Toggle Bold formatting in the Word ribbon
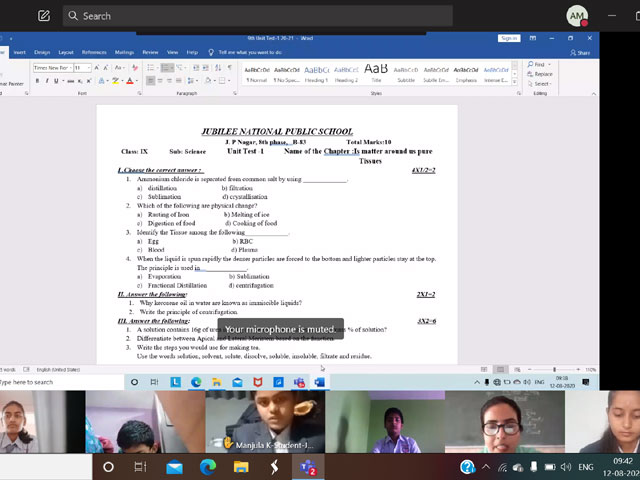The width and height of the screenshot is (640, 480). [x=37, y=81]
